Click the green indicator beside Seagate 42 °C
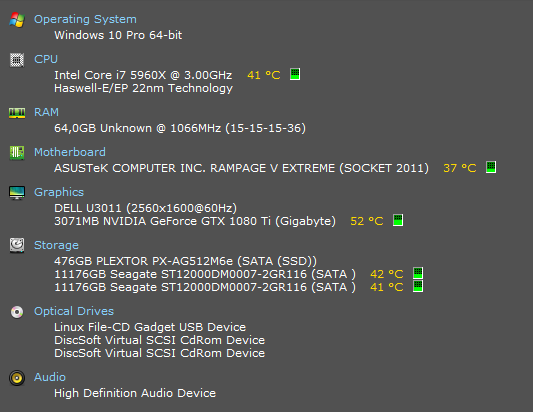Screen dimensions: 533x412 [418, 273]
